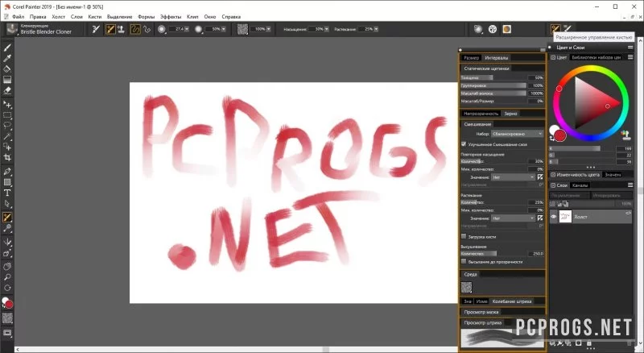Switch to the Интервалы tab
The width and height of the screenshot is (644, 353).
[x=496, y=57]
